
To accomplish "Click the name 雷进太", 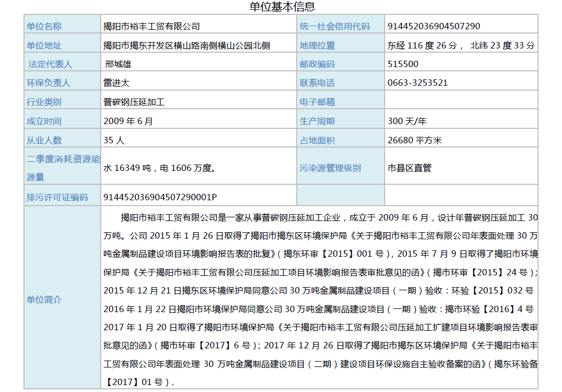I will 117,83.
